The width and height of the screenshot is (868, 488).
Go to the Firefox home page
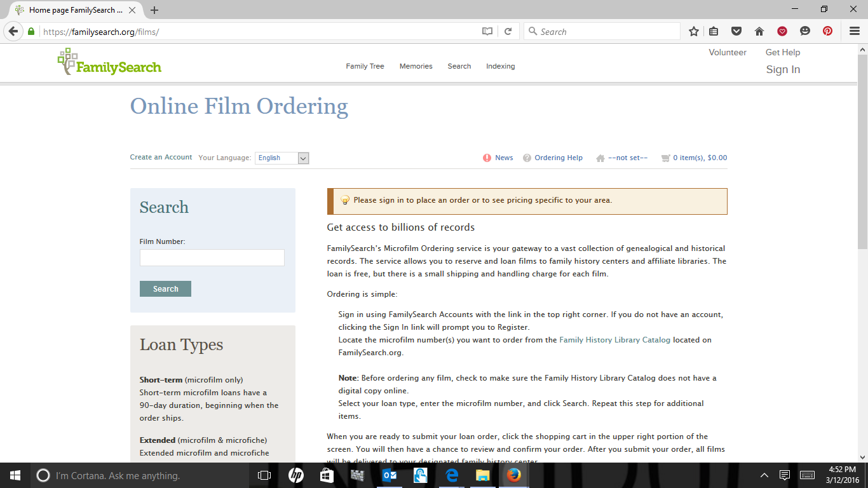click(759, 31)
